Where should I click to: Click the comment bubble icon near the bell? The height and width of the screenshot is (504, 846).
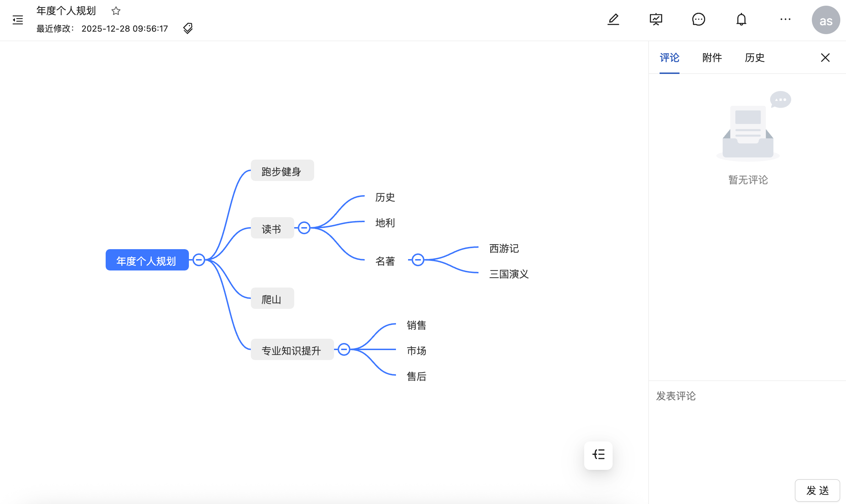click(698, 20)
